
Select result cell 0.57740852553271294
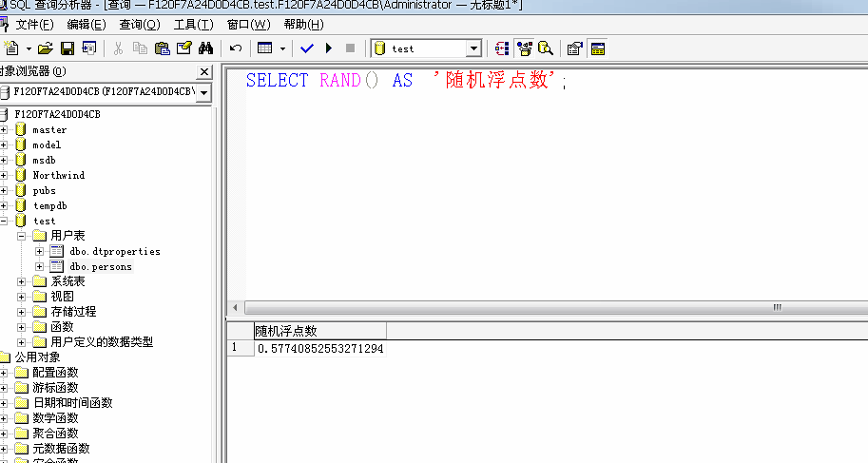[320, 348]
